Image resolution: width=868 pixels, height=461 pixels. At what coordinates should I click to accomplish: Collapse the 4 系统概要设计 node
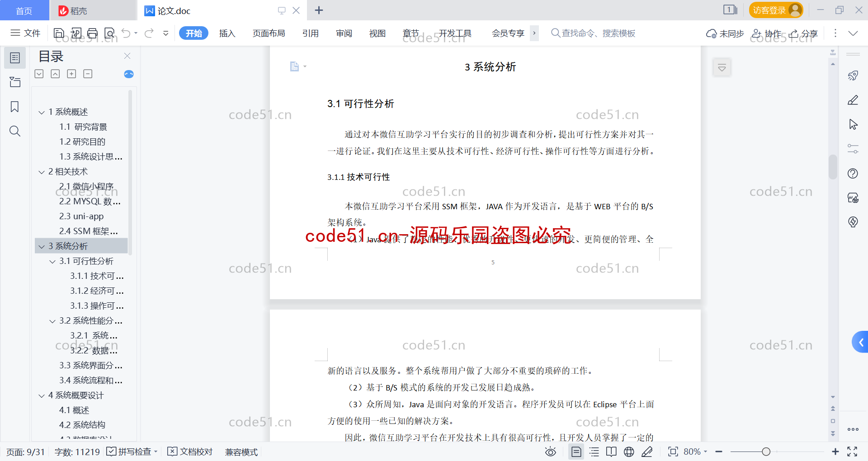click(x=42, y=395)
